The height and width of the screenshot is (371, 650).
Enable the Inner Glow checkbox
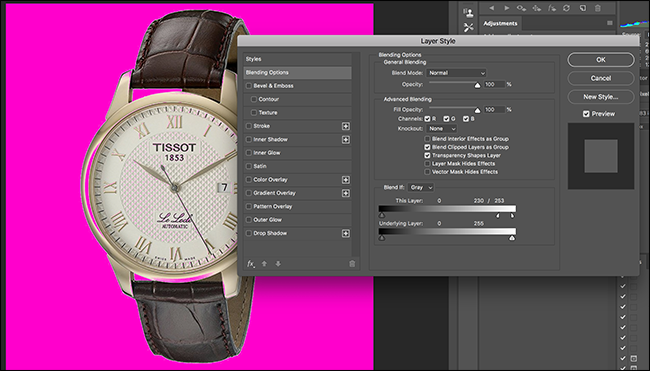[249, 153]
